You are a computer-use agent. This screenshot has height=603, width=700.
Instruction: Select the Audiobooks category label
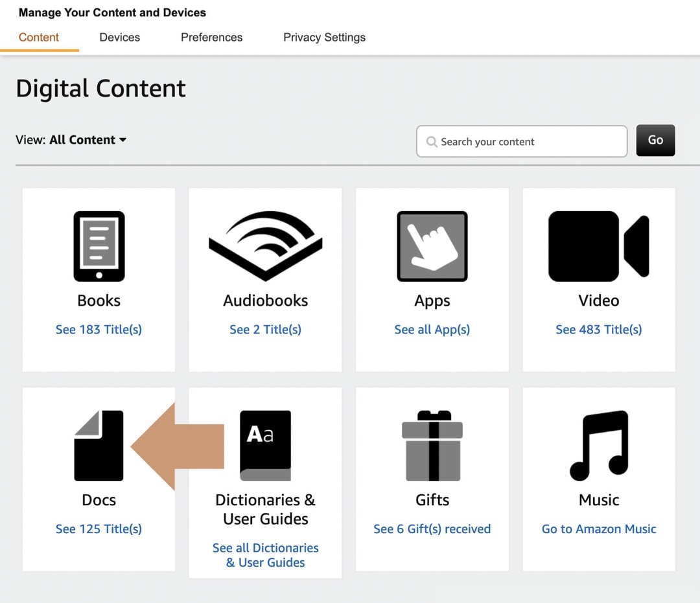pos(266,301)
